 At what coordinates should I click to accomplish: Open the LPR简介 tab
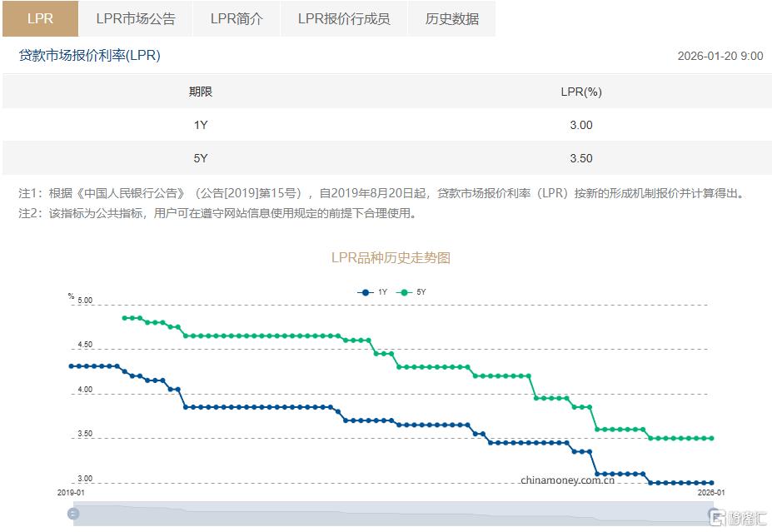coord(237,18)
